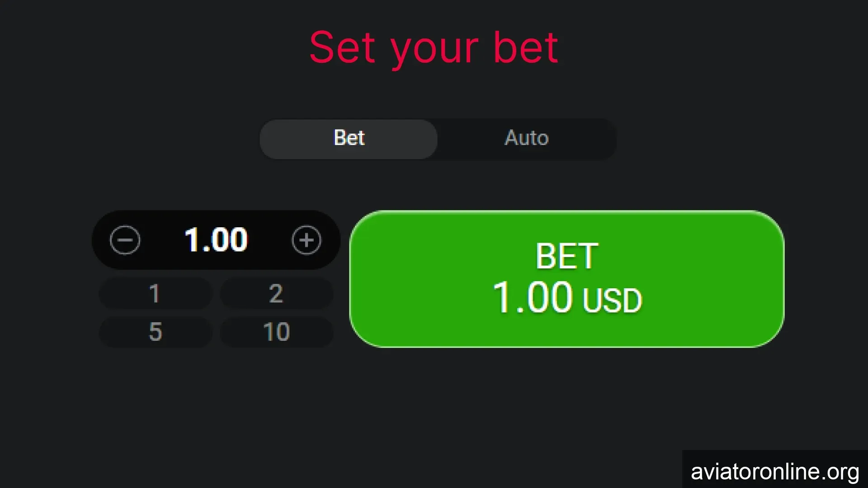Click the circled minus stepper icon

click(125, 240)
